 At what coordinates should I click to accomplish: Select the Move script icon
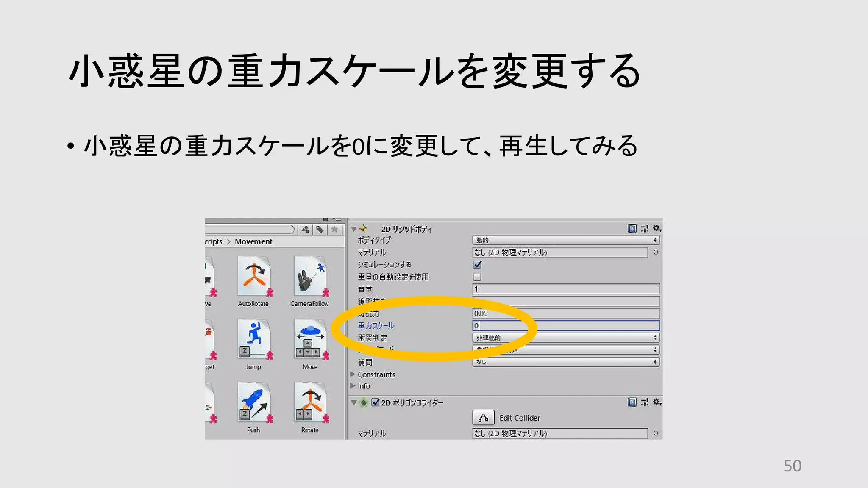click(310, 340)
